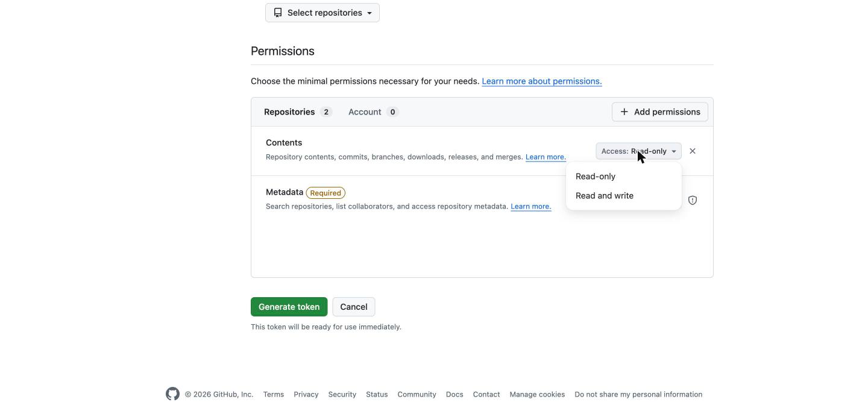Click the Generate token button
Image resolution: width=868 pixels, height=402 pixels.
[x=289, y=307]
